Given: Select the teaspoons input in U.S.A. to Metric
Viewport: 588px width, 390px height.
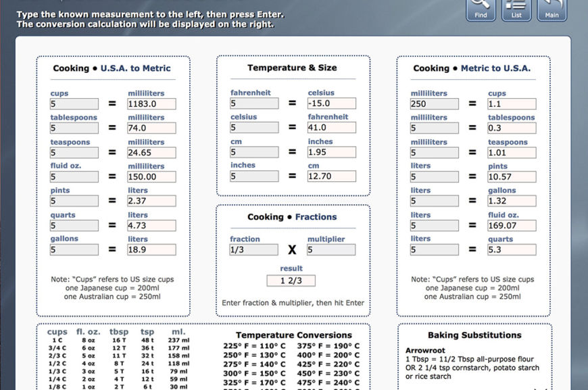Looking at the screenshot, I should 74,153.
